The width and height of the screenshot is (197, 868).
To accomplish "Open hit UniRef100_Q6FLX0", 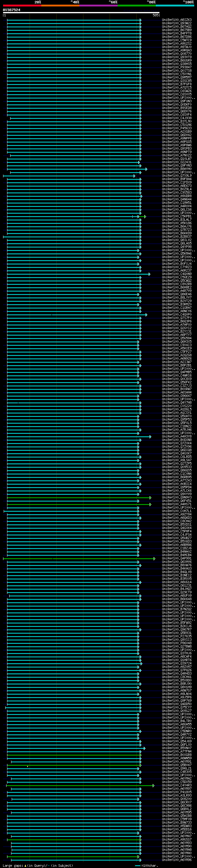I will pos(177,745).
